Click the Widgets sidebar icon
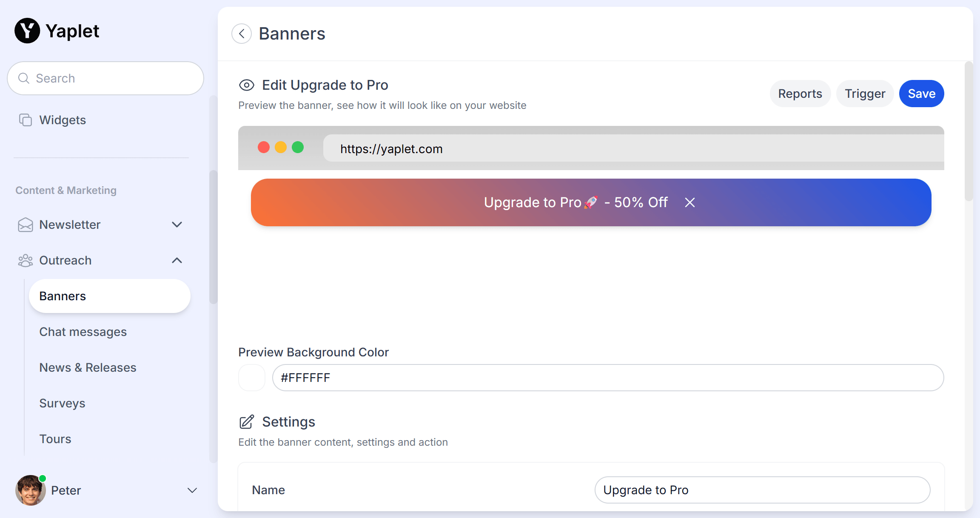This screenshot has height=518, width=980. click(26, 120)
